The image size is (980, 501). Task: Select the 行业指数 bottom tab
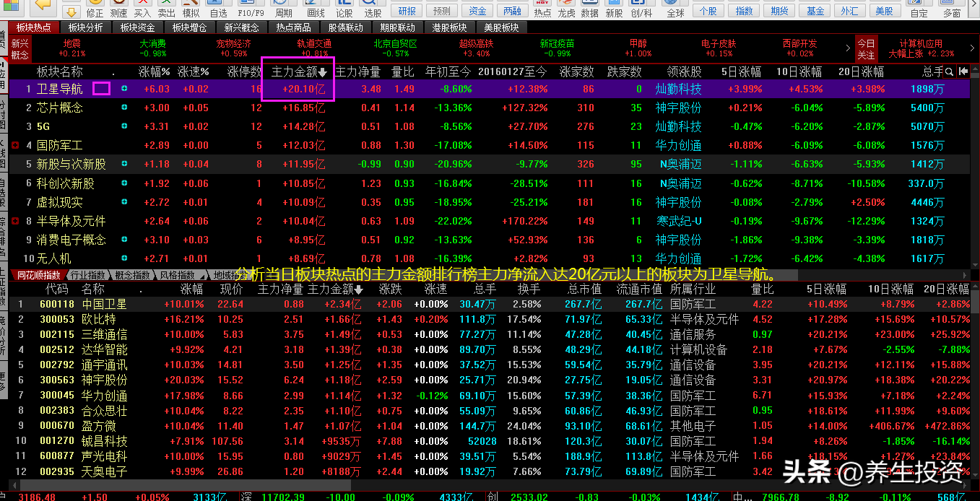(x=88, y=275)
